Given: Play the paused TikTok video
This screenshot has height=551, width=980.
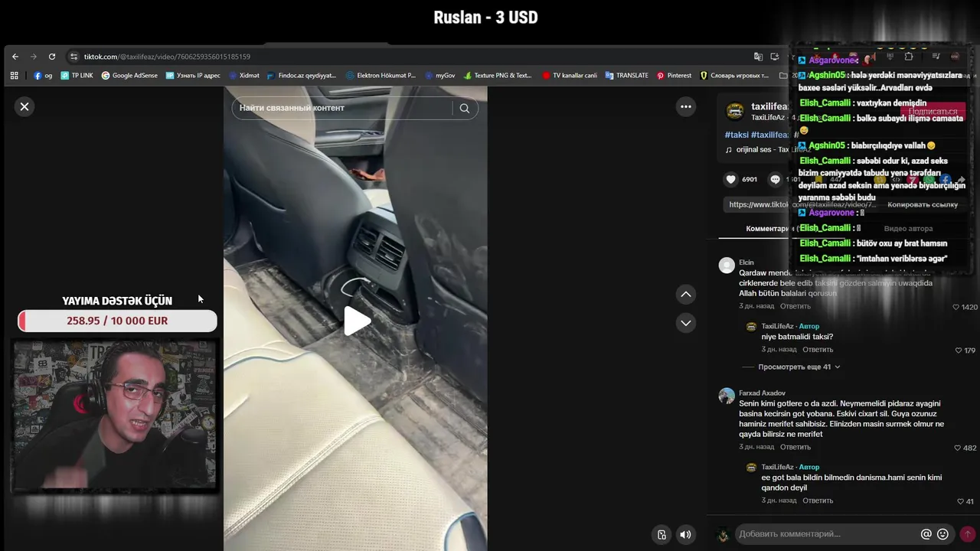Looking at the screenshot, I should [356, 321].
